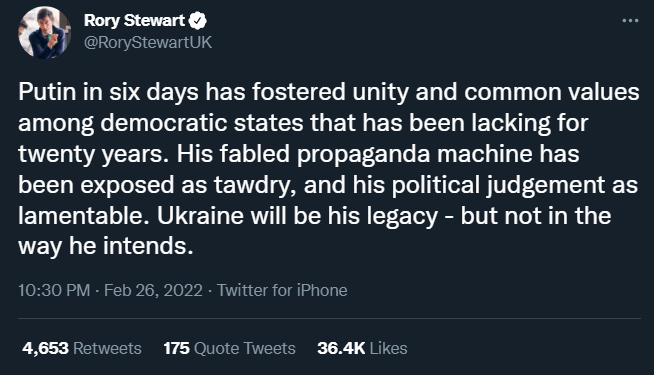
Task: Show the Likes list label
Action: [388, 348]
